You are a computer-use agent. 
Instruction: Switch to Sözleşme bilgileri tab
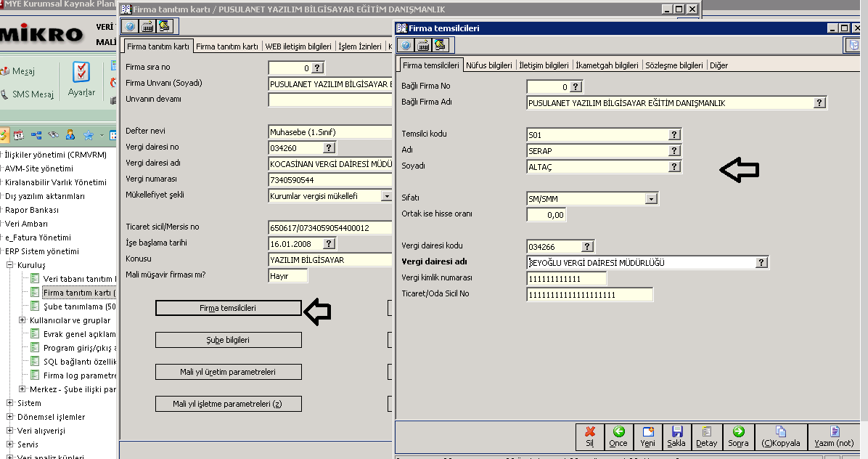tap(674, 65)
